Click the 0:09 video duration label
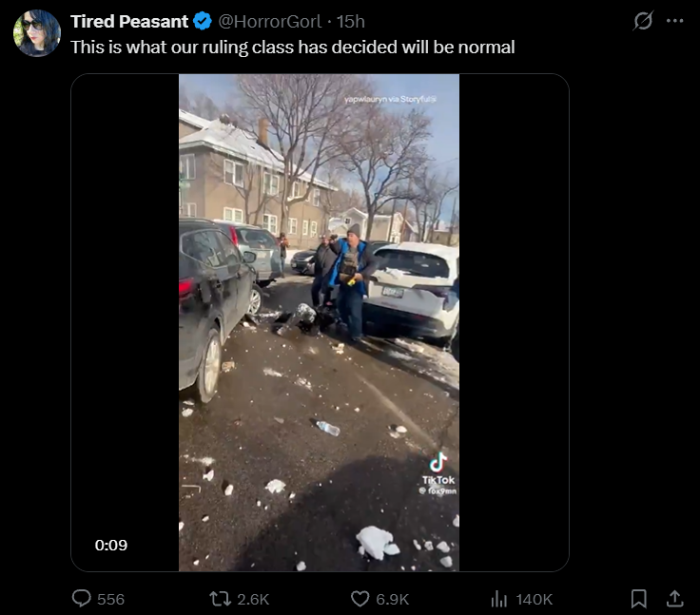Image resolution: width=700 pixels, height=615 pixels. (x=110, y=545)
